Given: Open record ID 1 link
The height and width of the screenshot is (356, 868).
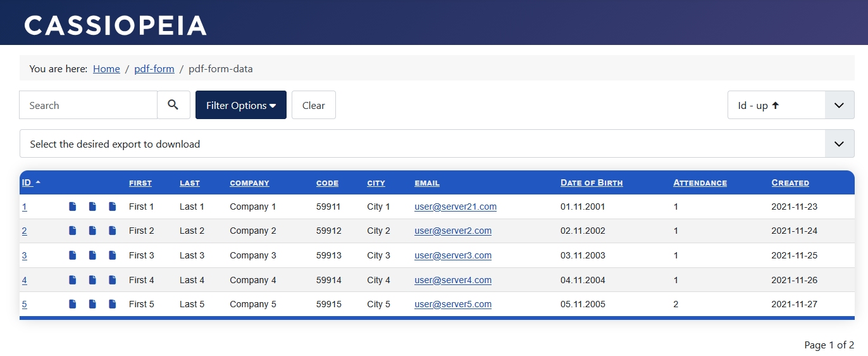Looking at the screenshot, I should pyautogui.click(x=25, y=207).
